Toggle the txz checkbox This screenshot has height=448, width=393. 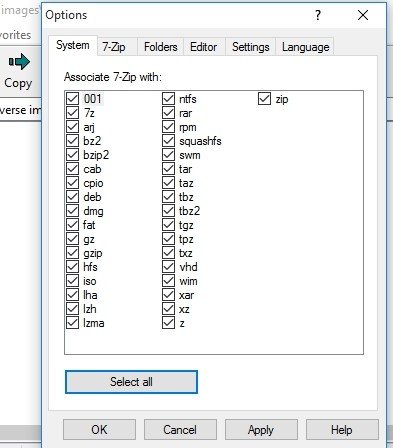pyautogui.click(x=168, y=253)
